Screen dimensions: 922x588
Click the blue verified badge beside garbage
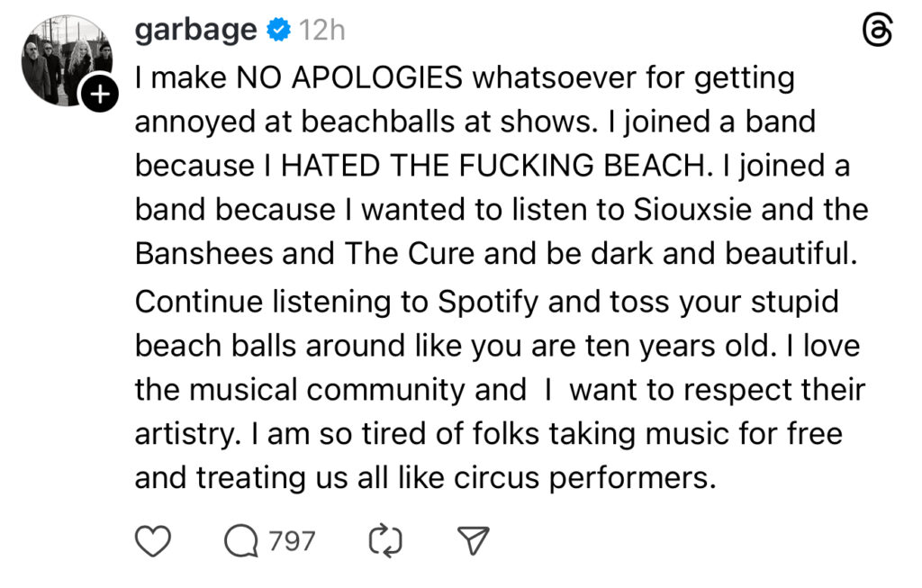tap(279, 31)
